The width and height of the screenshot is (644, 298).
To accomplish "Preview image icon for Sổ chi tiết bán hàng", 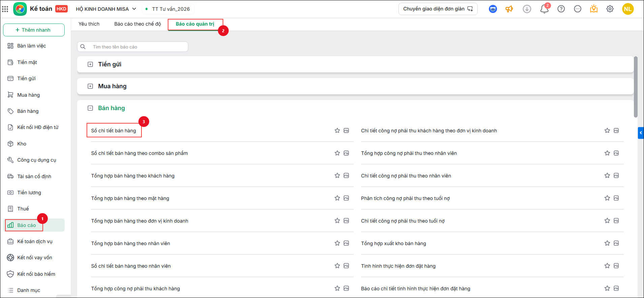I will pyautogui.click(x=346, y=131).
